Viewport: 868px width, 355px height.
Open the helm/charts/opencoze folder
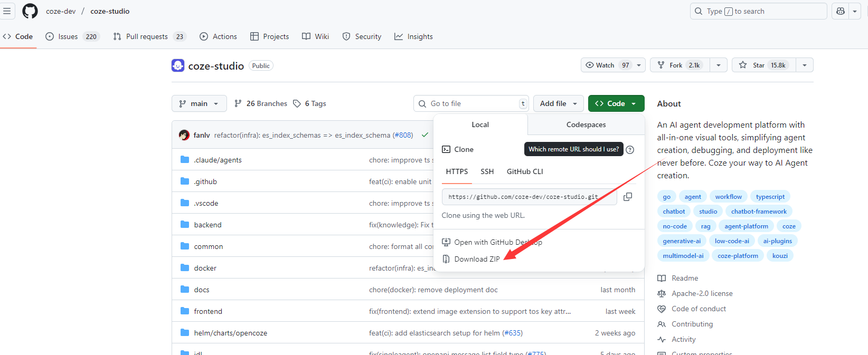231,333
